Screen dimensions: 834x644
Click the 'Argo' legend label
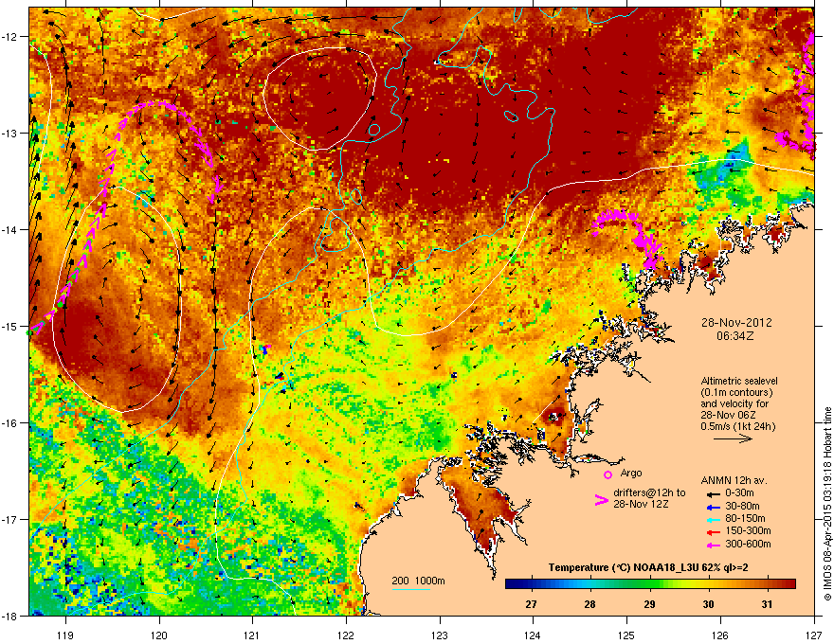pos(631,473)
